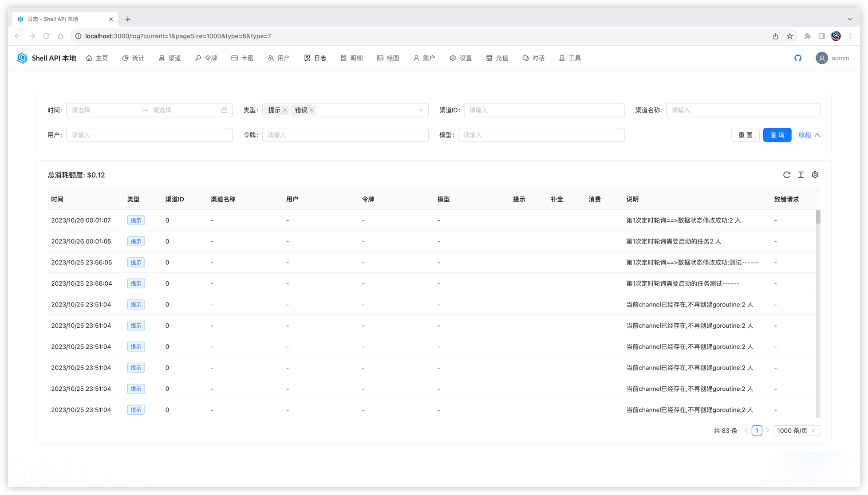Refresh the log table with reload icon

click(x=786, y=175)
